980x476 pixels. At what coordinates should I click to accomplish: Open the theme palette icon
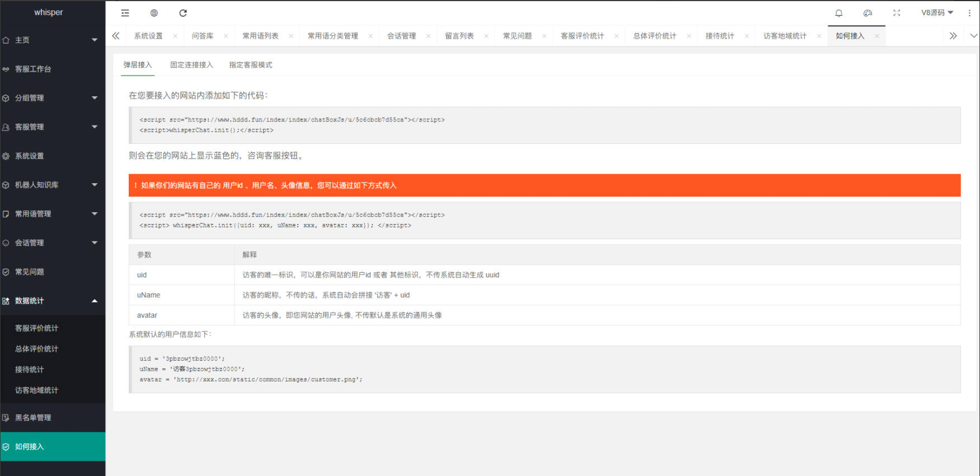[x=868, y=13]
